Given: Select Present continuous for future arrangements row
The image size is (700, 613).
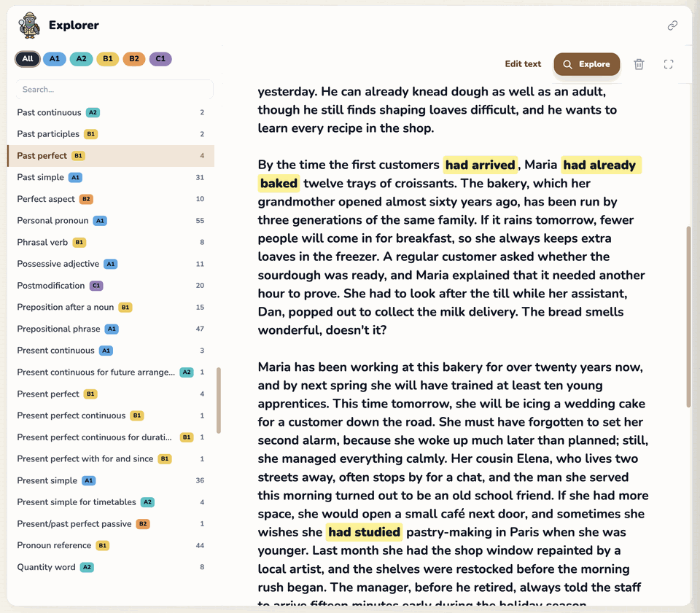Looking at the screenshot, I should point(111,372).
